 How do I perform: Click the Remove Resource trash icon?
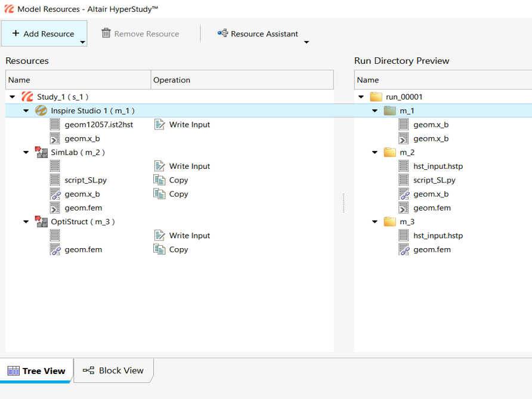click(x=106, y=33)
